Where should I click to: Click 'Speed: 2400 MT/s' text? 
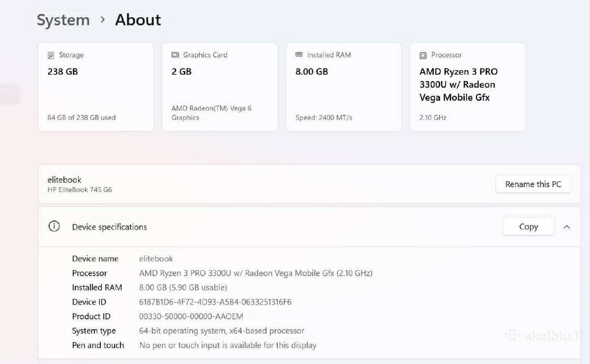coord(324,117)
